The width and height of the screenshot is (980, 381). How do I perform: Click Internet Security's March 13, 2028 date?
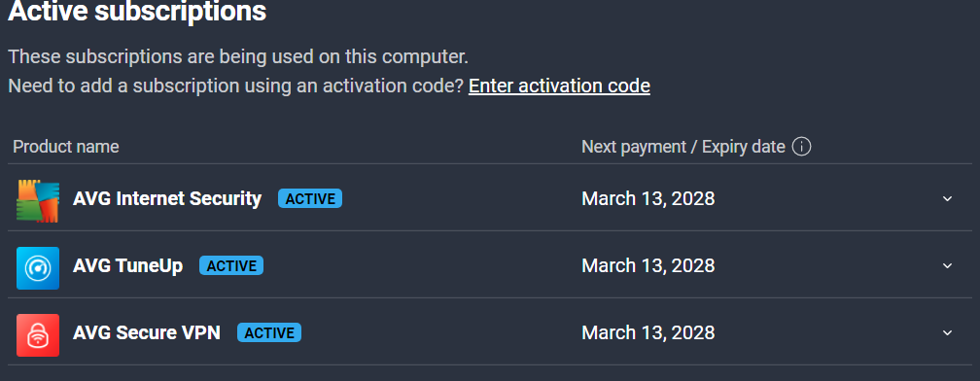click(x=648, y=198)
